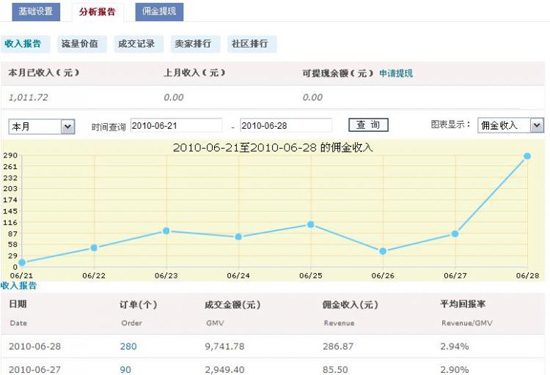Click the 订单(个) column header

138,304
